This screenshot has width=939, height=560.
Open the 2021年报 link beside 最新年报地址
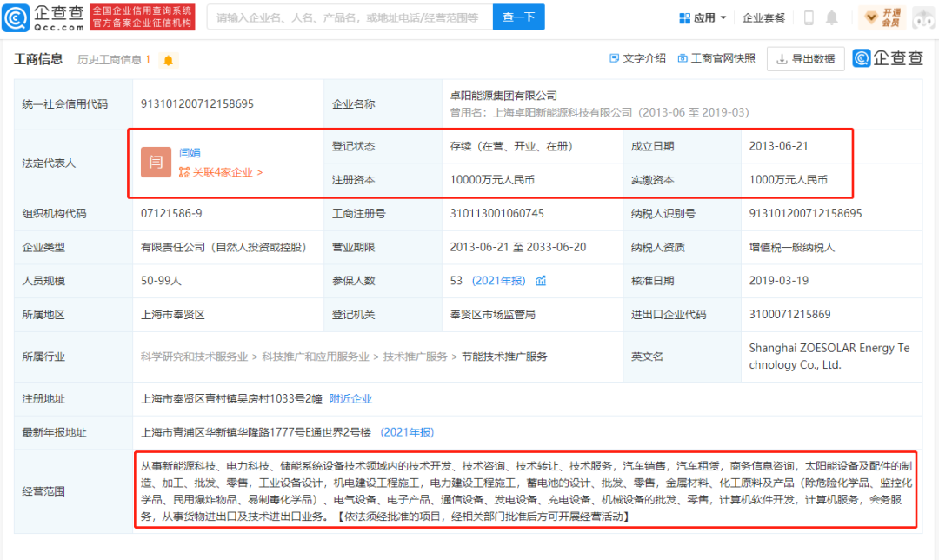click(x=407, y=432)
